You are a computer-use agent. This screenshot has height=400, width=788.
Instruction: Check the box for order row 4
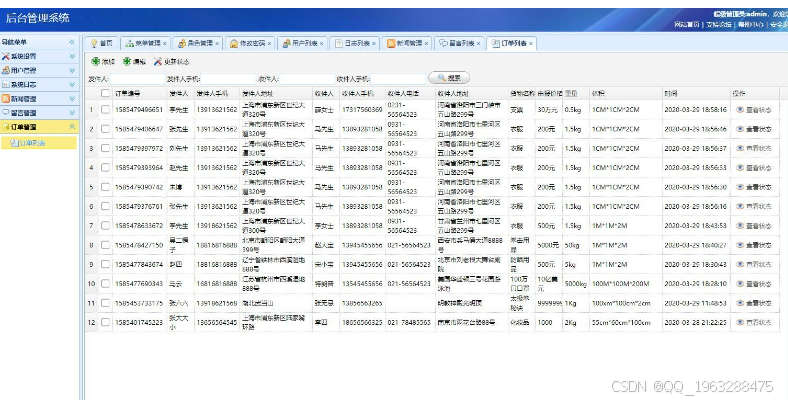pyautogui.click(x=105, y=167)
